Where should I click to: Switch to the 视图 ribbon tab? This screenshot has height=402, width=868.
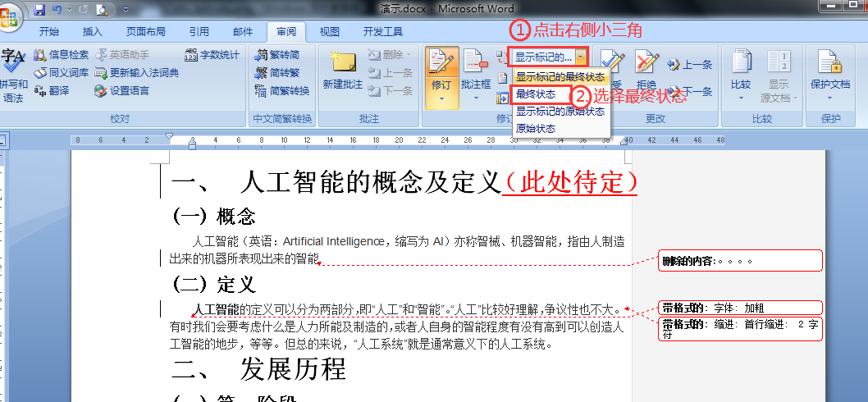pyautogui.click(x=329, y=32)
